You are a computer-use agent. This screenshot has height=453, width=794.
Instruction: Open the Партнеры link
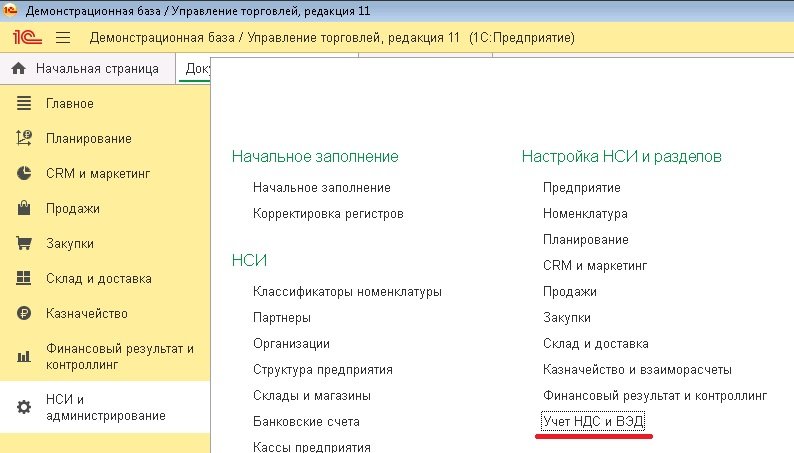[x=282, y=318]
